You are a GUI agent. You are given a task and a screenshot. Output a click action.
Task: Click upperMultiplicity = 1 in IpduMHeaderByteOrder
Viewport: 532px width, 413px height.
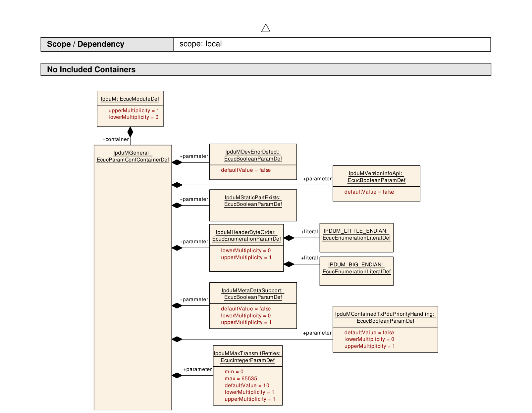246,257
